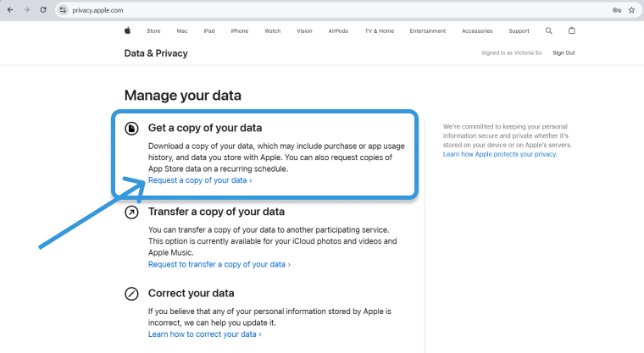The image size is (644, 353).
Task: Open site information icon in address bar
Action: click(63, 10)
